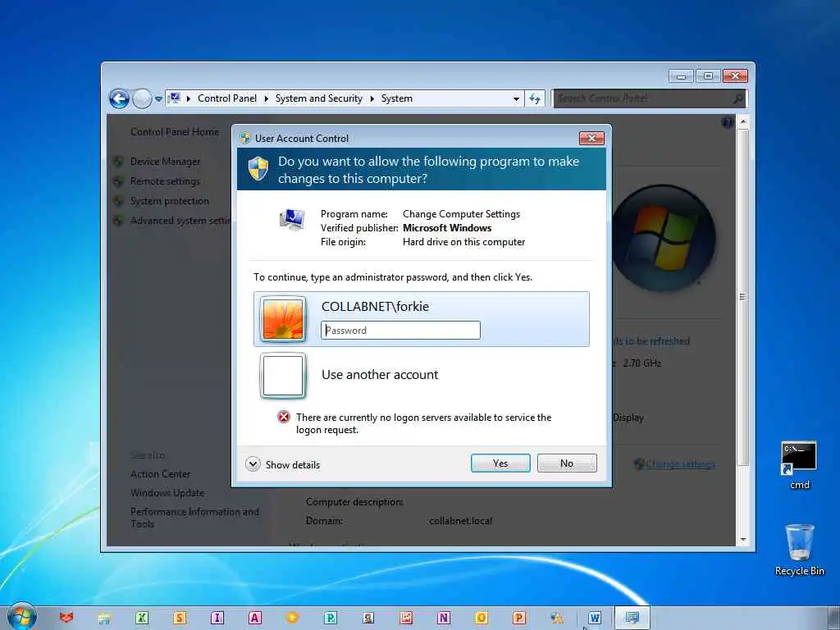Click the refresh button beside address bar

point(535,98)
